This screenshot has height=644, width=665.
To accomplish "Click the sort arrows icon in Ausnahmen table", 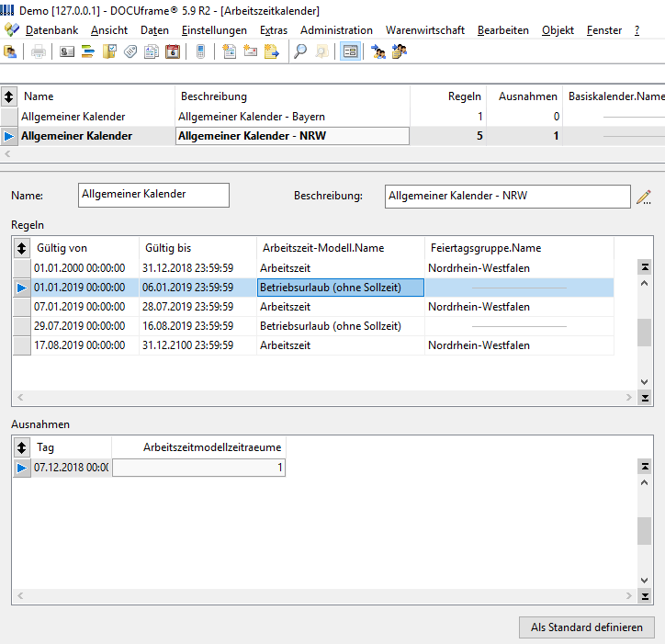I will pyautogui.click(x=22, y=447).
